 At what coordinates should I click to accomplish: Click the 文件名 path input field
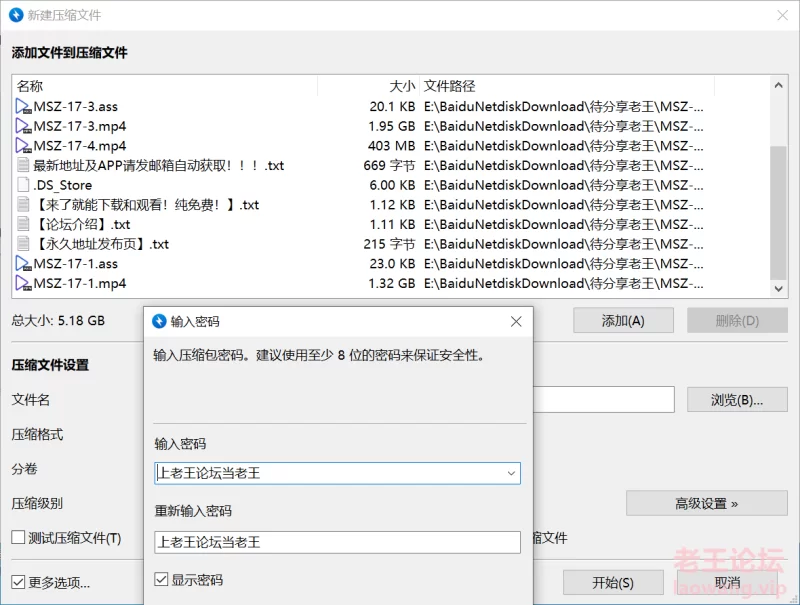pyautogui.click(x=604, y=399)
